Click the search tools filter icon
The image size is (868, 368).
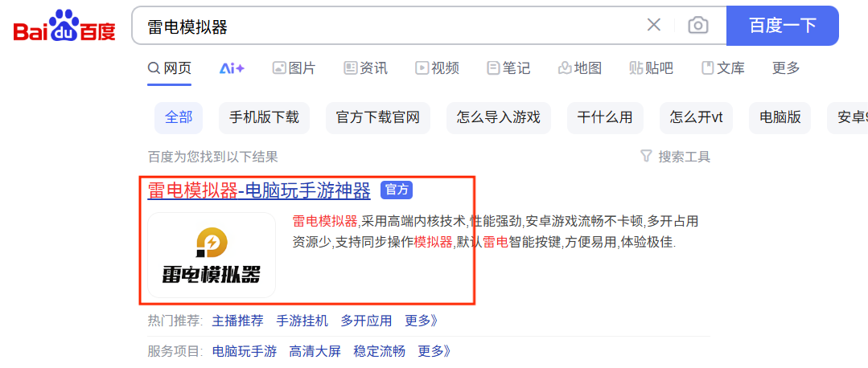tap(645, 157)
